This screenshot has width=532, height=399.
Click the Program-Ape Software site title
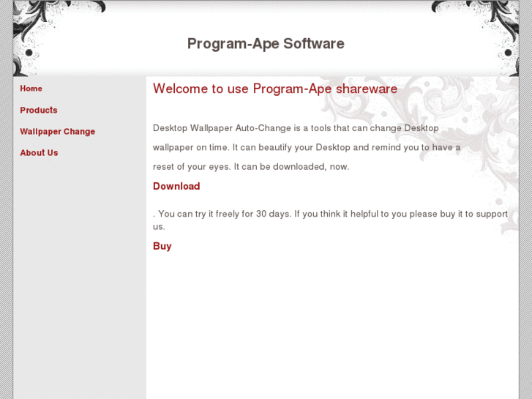(266, 44)
